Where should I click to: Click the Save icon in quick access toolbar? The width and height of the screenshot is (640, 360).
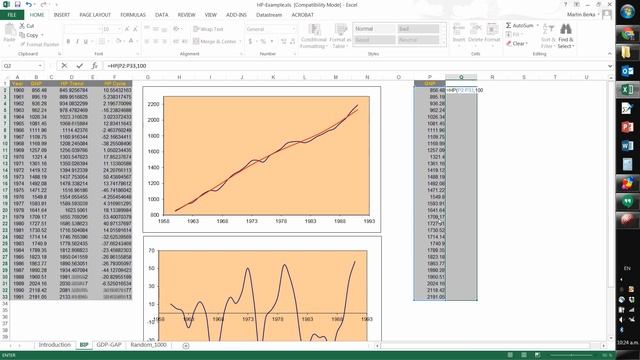click(x=18, y=4)
